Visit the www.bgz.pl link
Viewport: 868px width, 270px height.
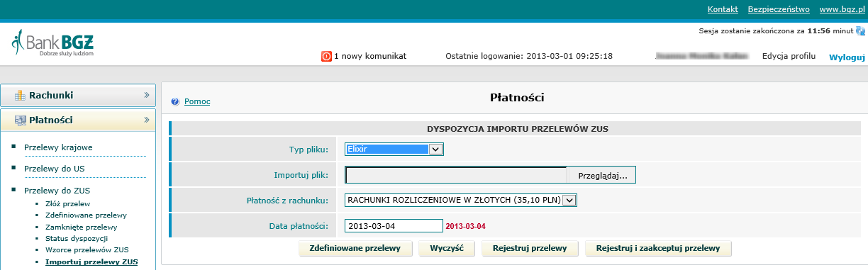(x=842, y=9)
